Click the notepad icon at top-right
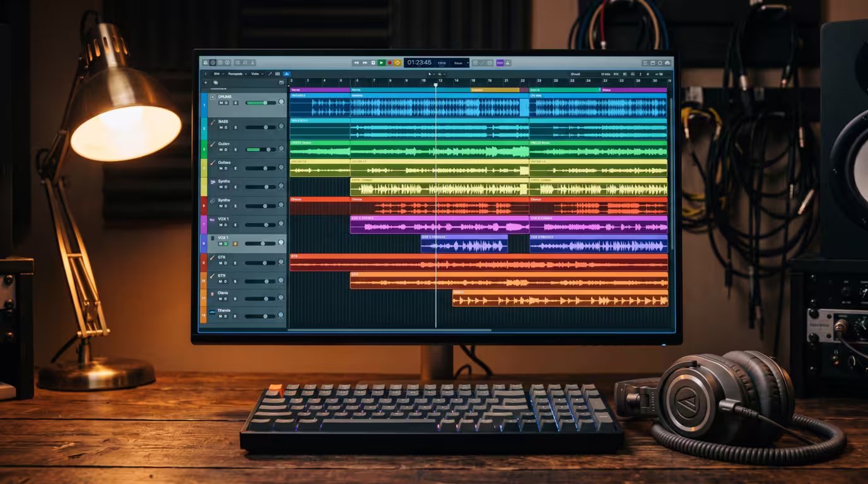This screenshot has width=868, height=484. pos(653,63)
